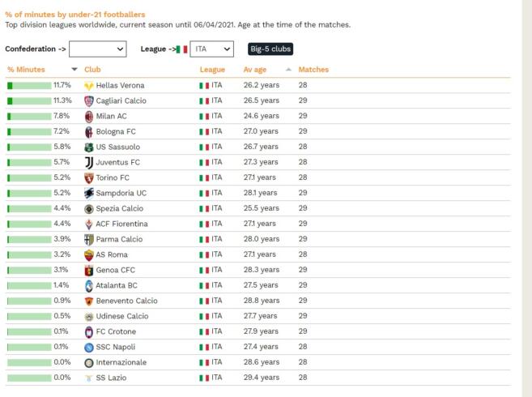The height and width of the screenshot is (397, 532).
Task: Open the League dropdown showing ITA
Action: (214, 49)
